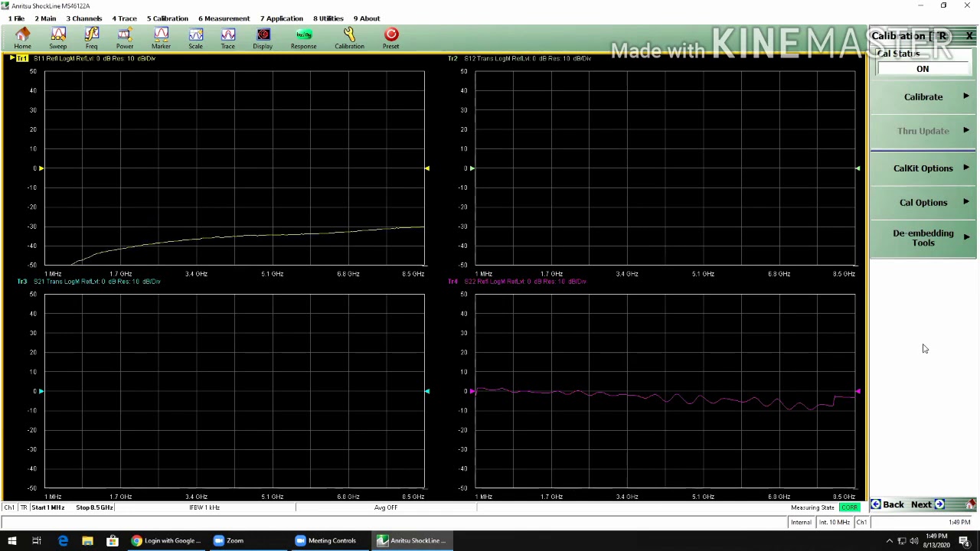980x551 pixels.
Task: Open the 2 Main menu
Action: click(45, 18)
